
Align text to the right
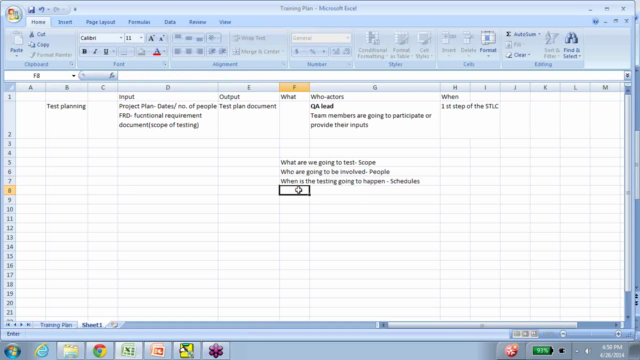coord(200,51)
